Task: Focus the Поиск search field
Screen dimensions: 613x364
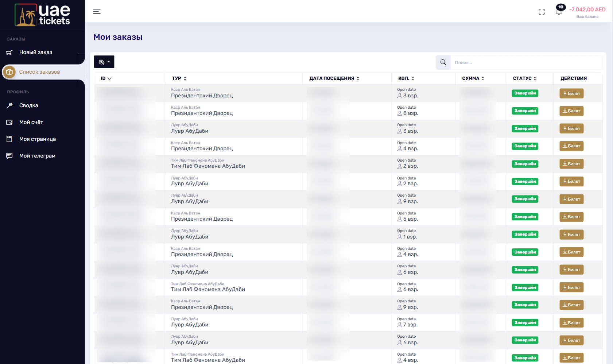Action: (526, 63)
